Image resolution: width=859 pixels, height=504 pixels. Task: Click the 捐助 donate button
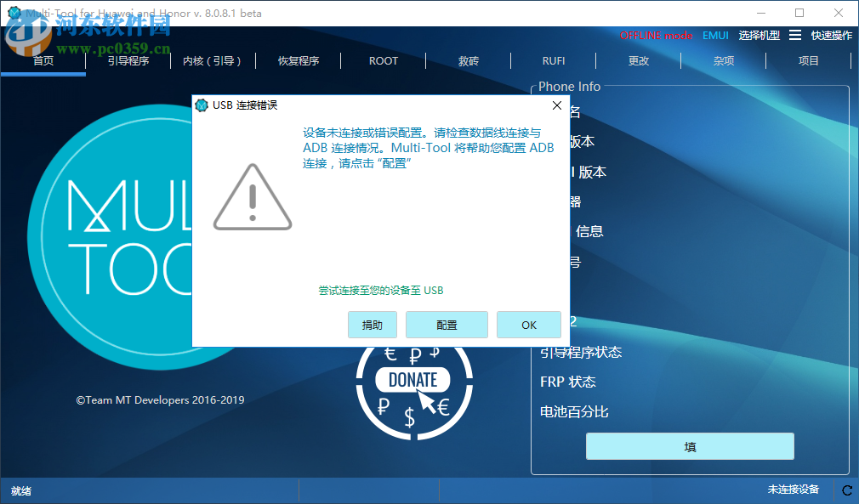373,325
